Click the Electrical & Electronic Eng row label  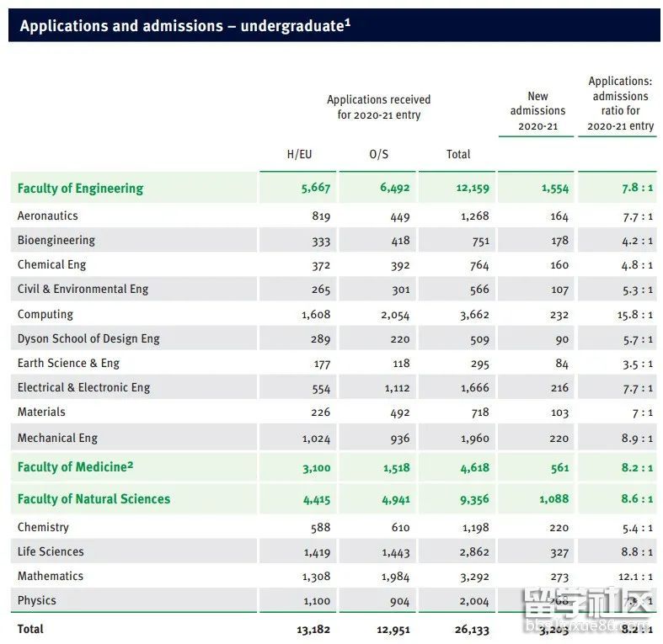point(83,388)
